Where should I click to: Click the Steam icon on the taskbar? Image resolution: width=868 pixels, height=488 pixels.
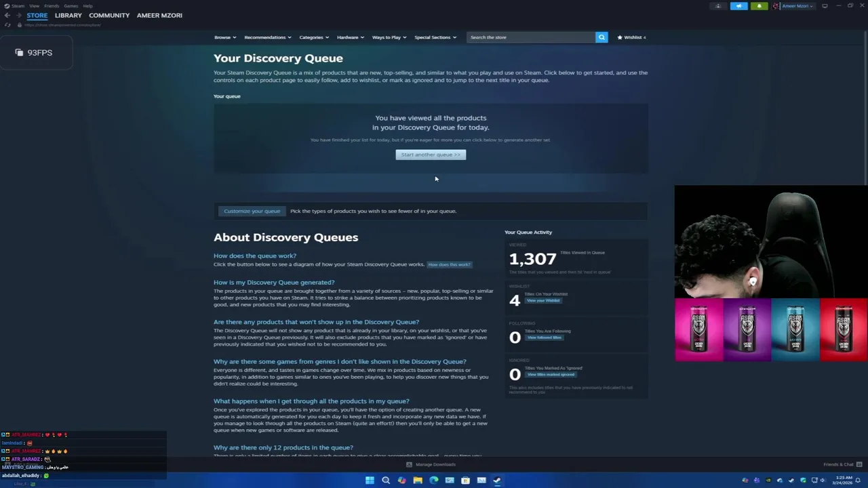497,481
